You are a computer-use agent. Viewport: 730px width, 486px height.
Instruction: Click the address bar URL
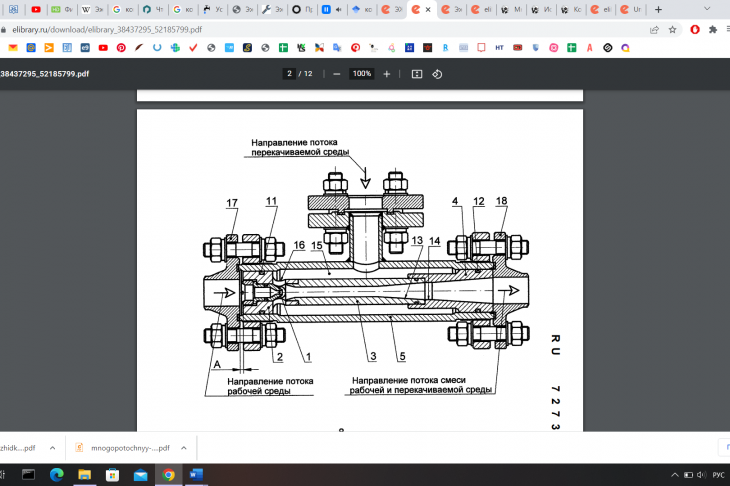pyautogui.click(x=107, y=29)
